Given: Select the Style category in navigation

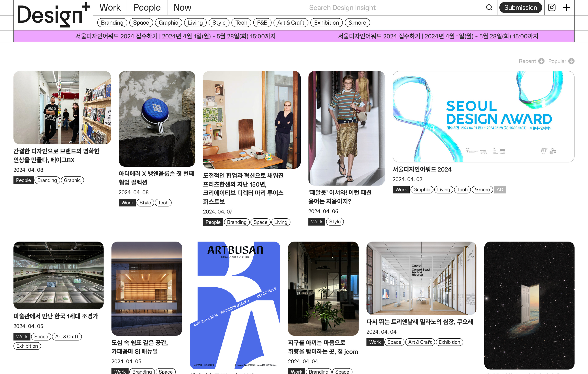Looking at the screenshot, I should point(219,23).
